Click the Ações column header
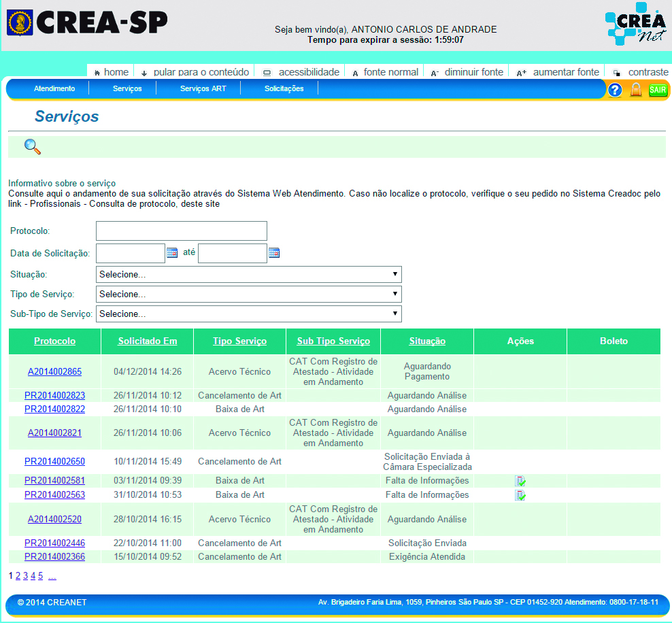The height and width of the screenshot is (623, 672). pos(520,341)
